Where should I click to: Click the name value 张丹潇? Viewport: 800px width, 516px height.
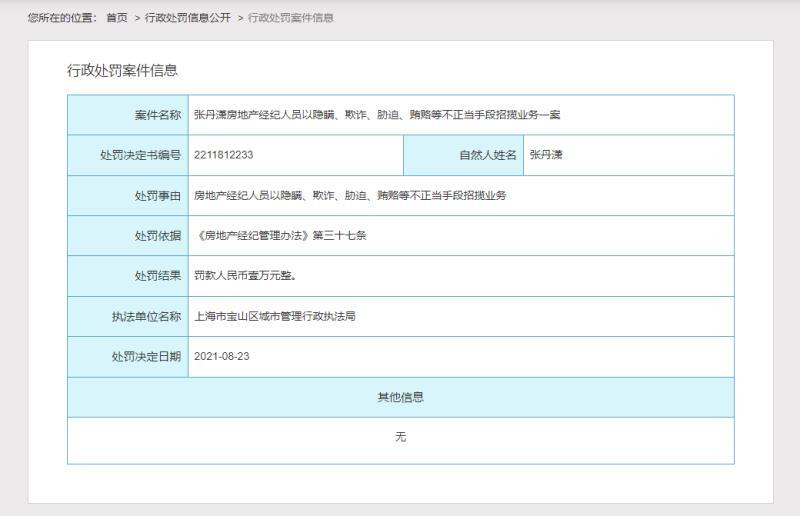(546, 155)
